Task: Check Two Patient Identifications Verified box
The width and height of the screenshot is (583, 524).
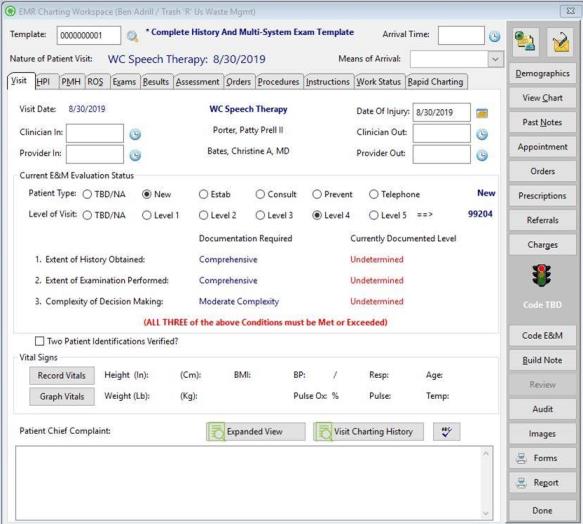Action: (x=39, y=341)
